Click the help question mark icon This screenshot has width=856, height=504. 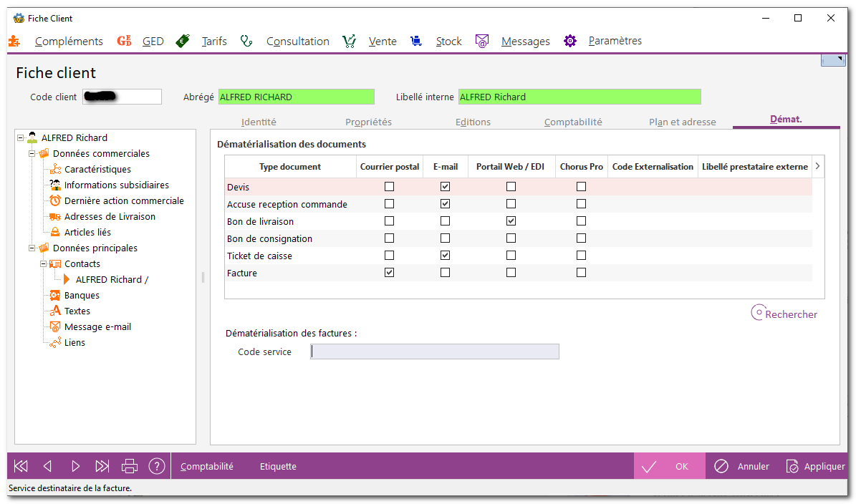157,466
